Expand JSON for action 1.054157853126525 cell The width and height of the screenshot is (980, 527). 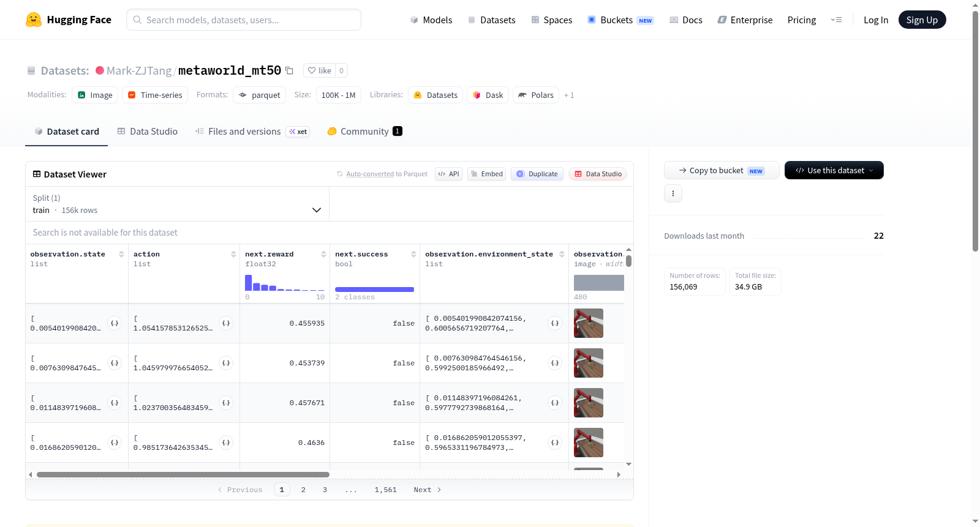click(x=226, y=323)
